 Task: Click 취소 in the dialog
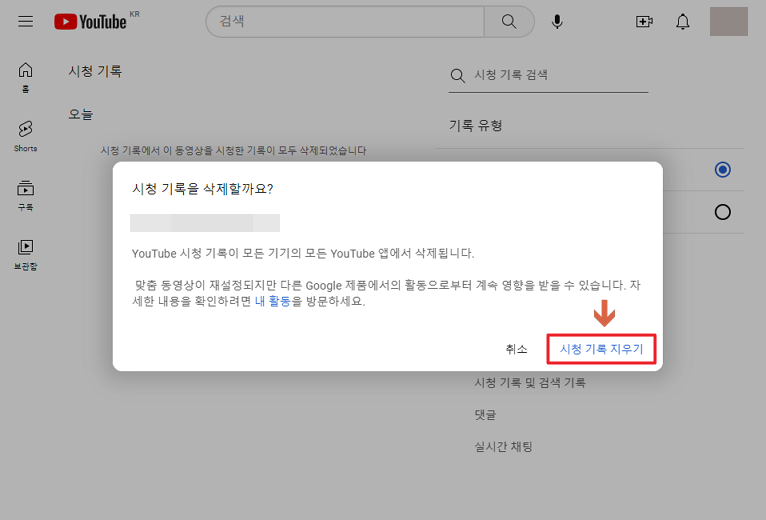point(516,349)
